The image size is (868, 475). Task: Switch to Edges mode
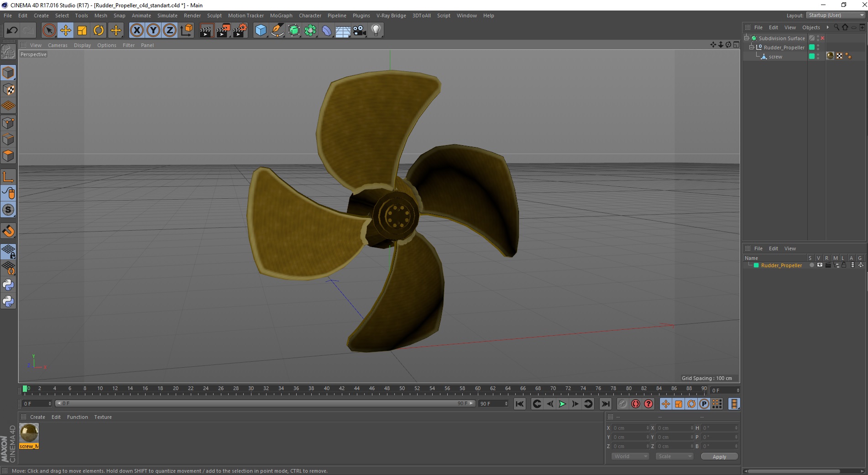click(8, 139)
